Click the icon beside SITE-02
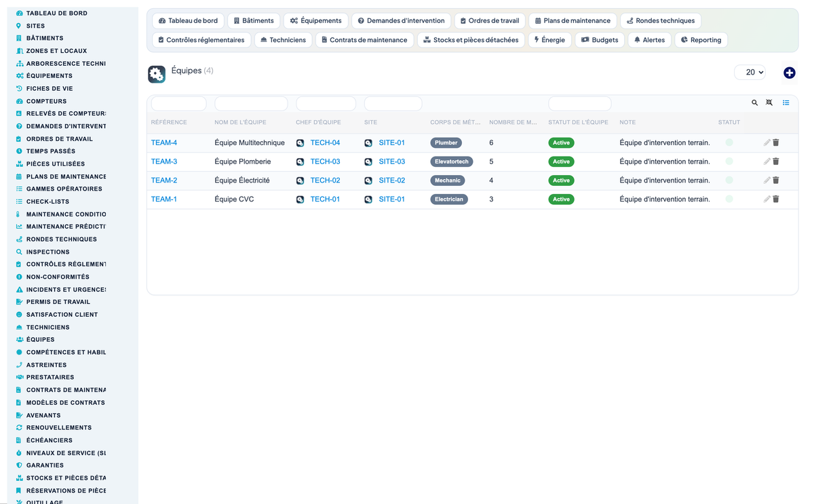 [x=368, y=181]
